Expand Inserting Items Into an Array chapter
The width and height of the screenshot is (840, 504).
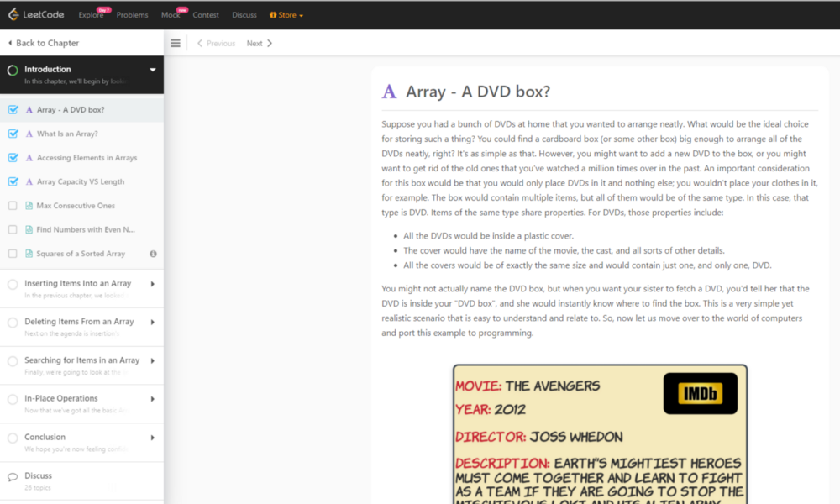153,284
